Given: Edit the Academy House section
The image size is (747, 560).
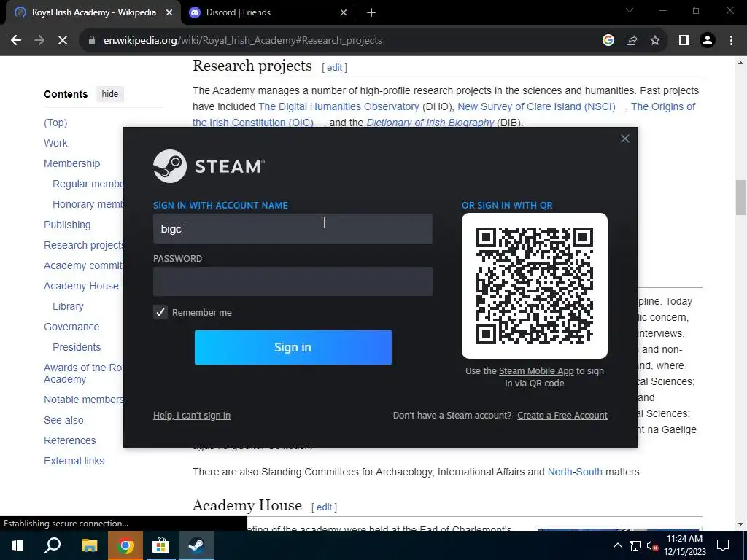Looking at the screenshot, I should tap(324, 507).
